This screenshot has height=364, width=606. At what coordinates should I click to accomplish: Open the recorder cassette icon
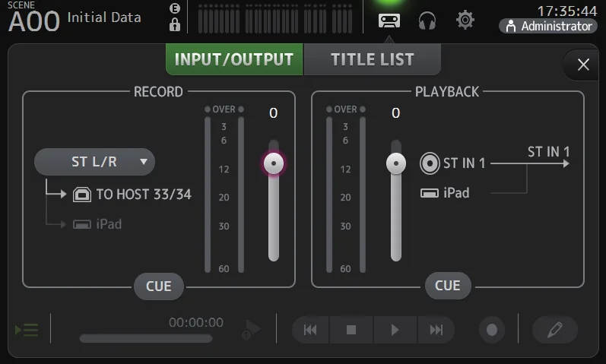pyautogui.click(x=389, y=21)
